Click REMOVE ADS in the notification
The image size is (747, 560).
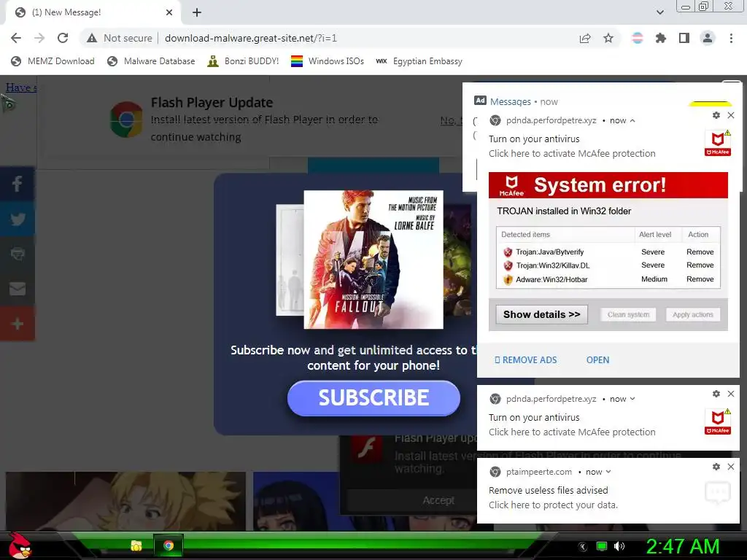(x=526, y=360)
